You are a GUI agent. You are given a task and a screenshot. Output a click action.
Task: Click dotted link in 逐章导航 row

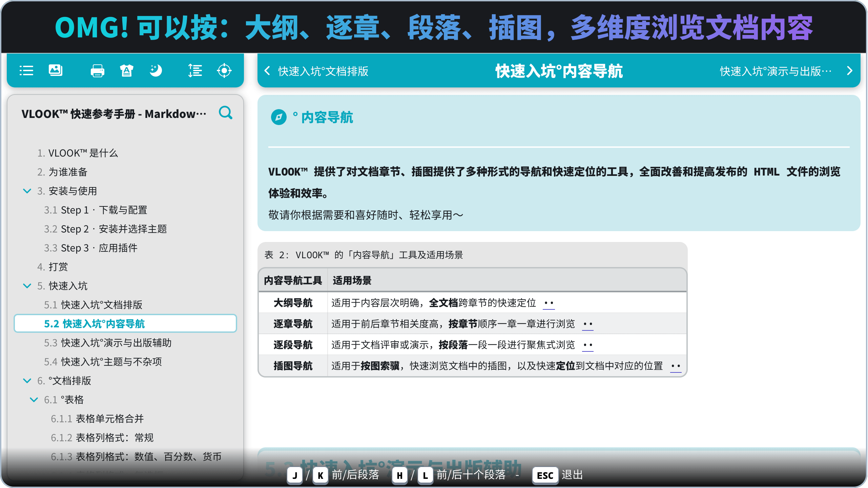pyautogui.click(x=588, y=324)
